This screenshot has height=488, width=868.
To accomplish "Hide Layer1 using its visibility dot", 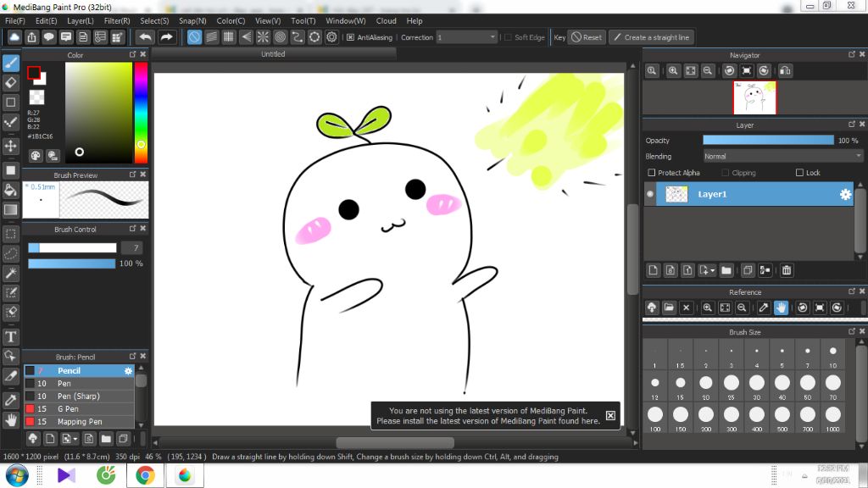I will [650, 194].
